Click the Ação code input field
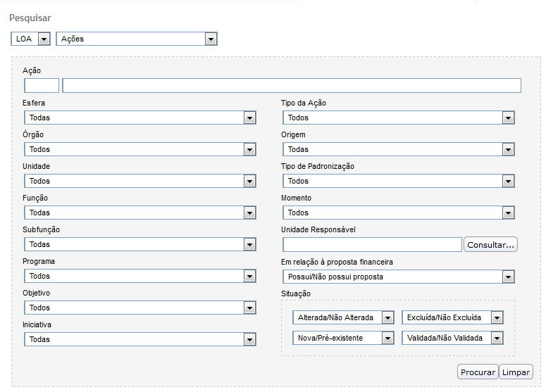This screenshot has width=546, height=392. [x=42, y=86]
